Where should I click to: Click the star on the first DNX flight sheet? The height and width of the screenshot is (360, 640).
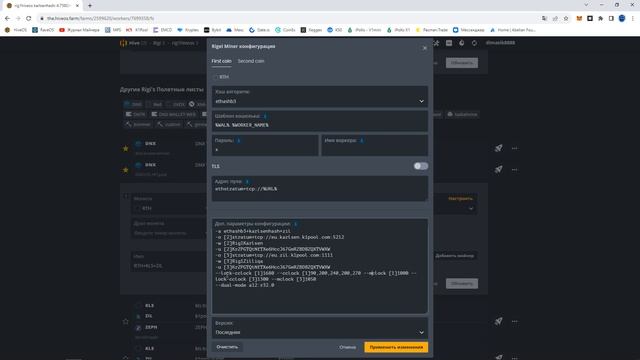click(126, 149)
